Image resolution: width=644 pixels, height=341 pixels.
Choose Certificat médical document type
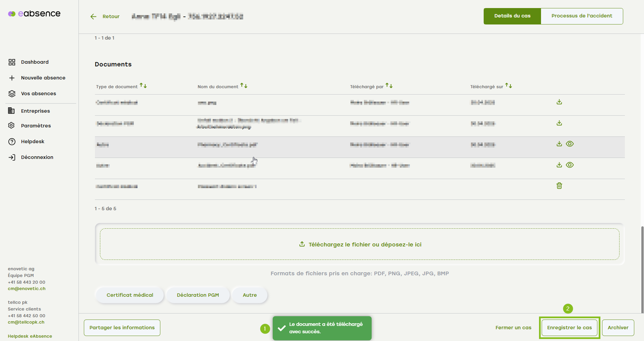130,295
